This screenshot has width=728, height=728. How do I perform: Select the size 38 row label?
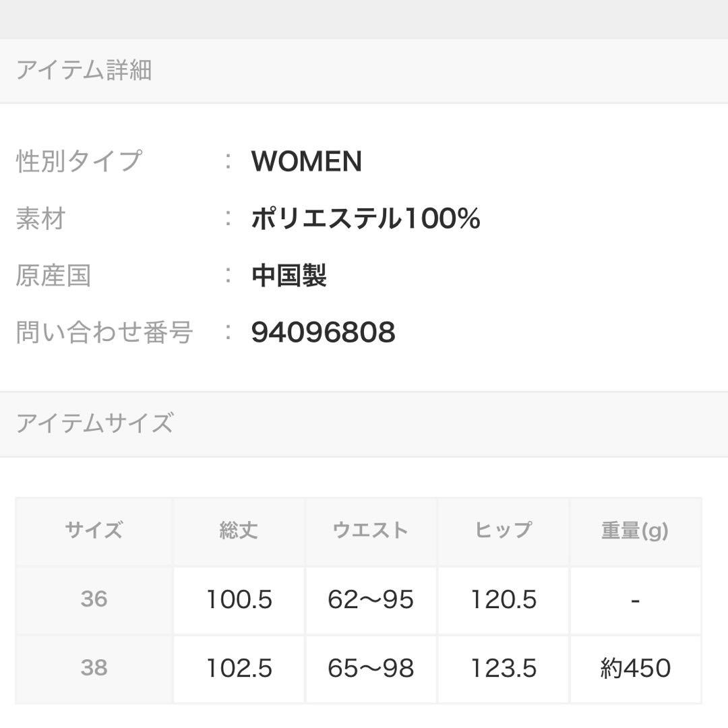pos(94,669)
